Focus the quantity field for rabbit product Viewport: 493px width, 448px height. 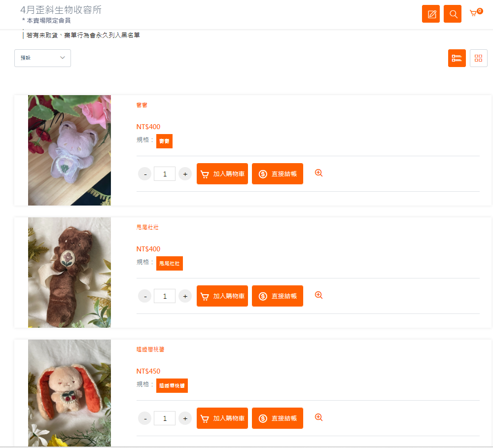pos(165,418)
